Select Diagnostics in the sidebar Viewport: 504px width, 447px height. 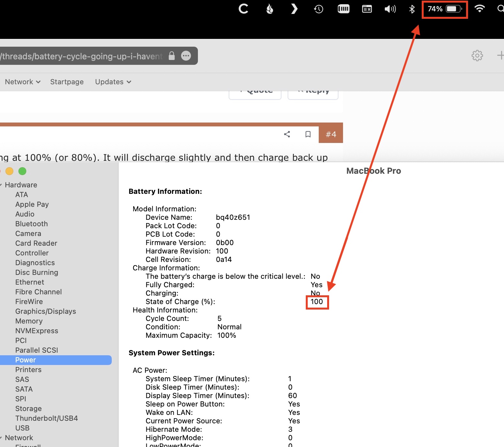pyautogui.click(x=35, y=263)
